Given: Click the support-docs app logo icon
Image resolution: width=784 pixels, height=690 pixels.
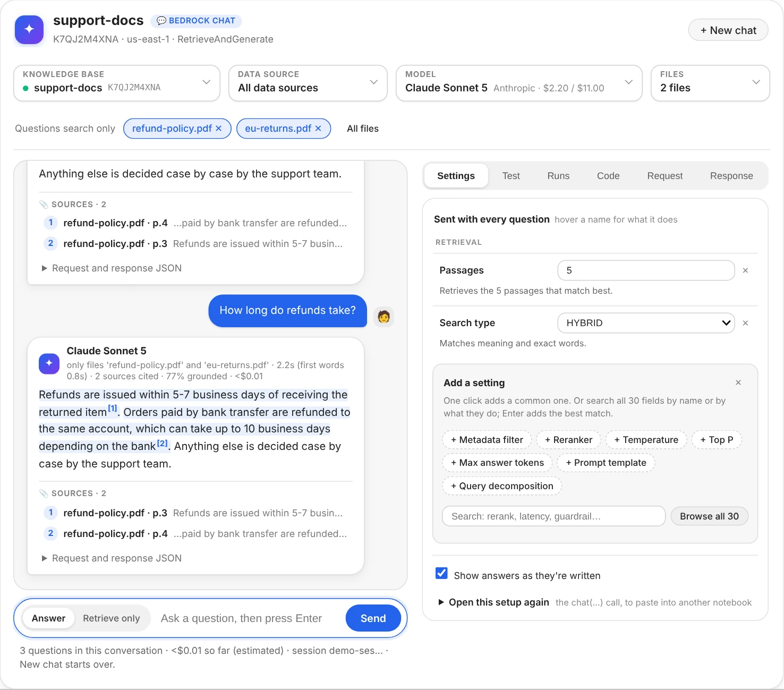Looking at the screenshot, I should (x=29, y=29).
